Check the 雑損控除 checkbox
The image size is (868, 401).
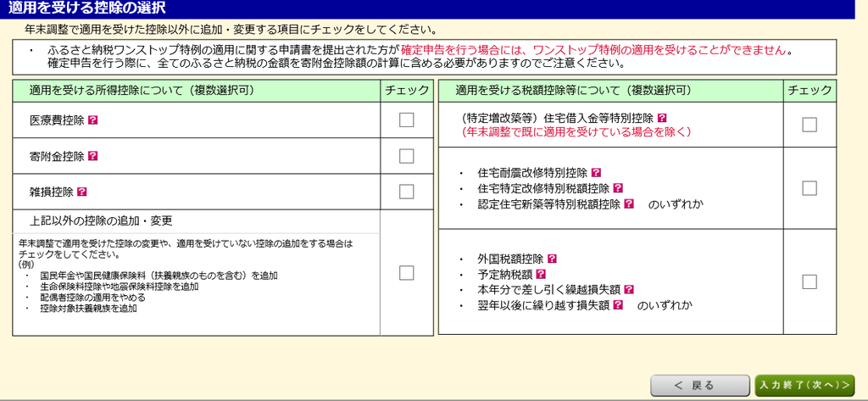pos(406,192)
